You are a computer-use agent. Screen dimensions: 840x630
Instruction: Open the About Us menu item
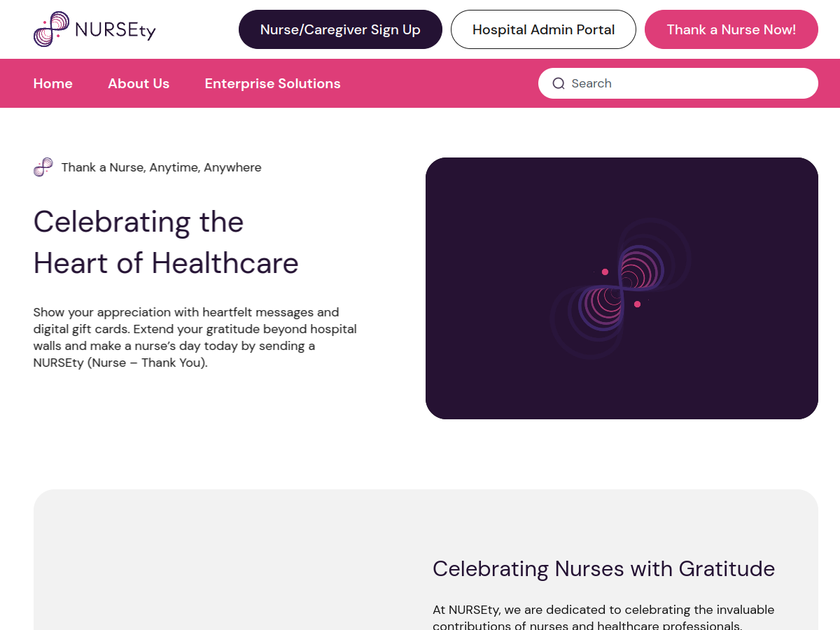(139, 83)
